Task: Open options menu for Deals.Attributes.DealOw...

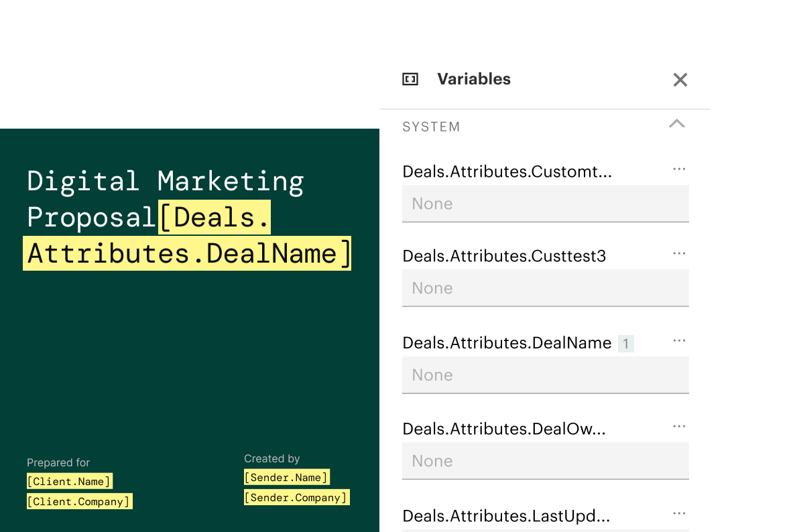Action: tap(679, 426)
